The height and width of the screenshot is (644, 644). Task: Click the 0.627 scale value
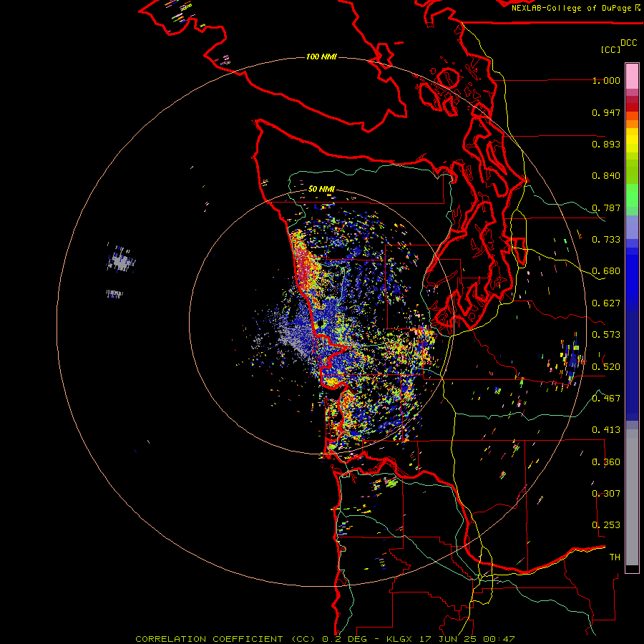(606, 303)
